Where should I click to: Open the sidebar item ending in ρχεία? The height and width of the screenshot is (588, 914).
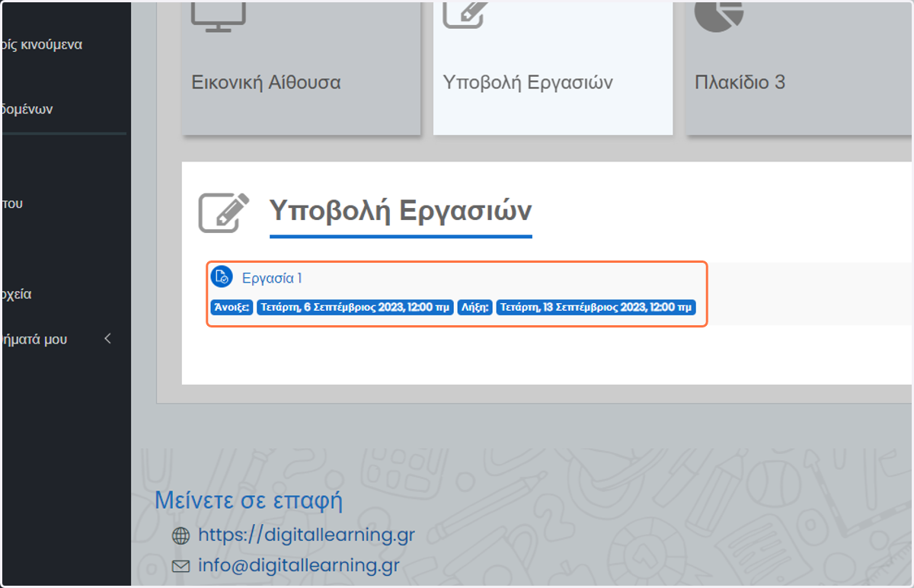click(16, 295)
